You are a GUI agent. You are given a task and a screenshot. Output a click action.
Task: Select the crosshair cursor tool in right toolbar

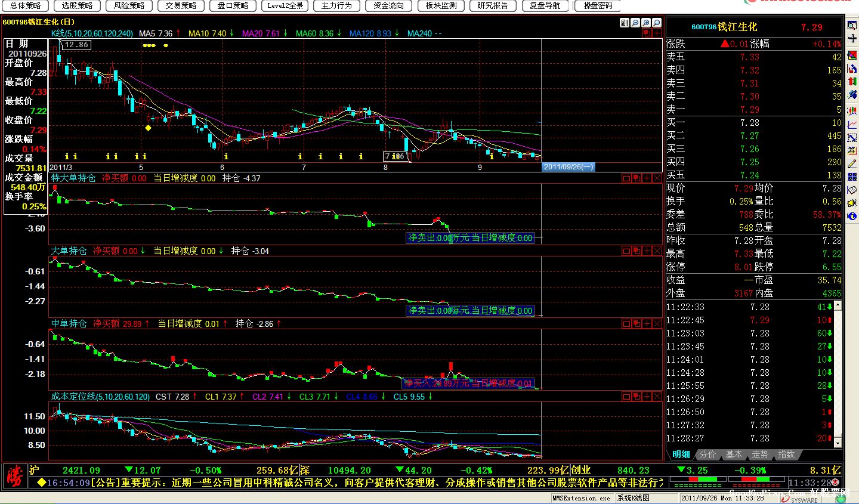coord(852,39)
